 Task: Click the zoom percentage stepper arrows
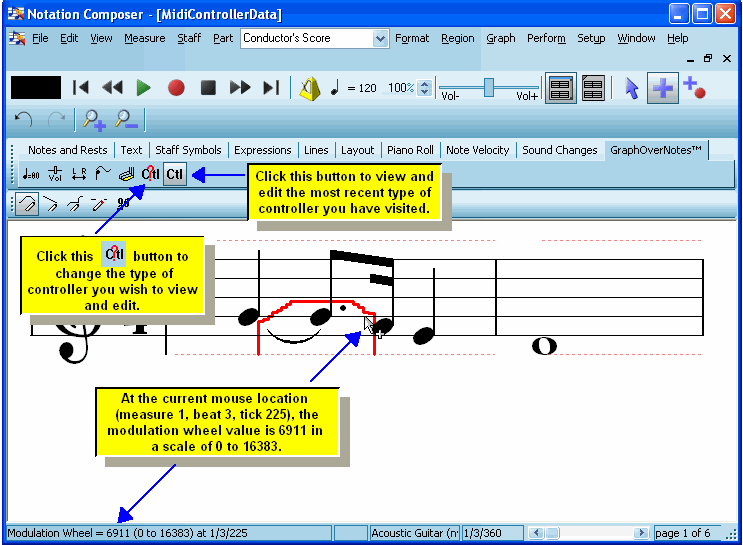pyautogui.click(x=425, y=88)
